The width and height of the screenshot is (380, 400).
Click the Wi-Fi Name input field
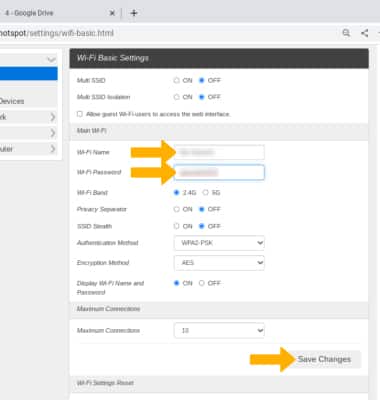219,152
